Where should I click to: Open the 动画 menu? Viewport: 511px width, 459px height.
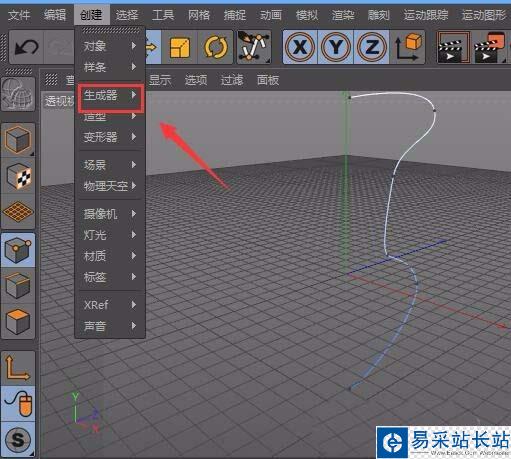coord(271,15)
